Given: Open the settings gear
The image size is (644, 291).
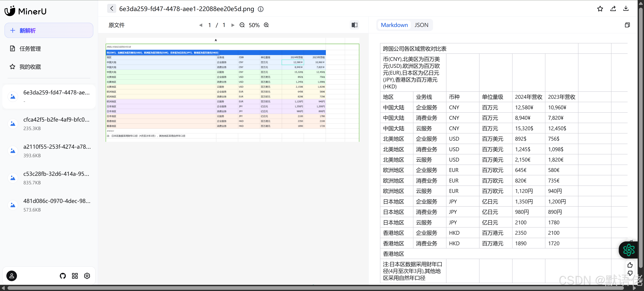Looking at the screenshot, I should tap(87, 276).
